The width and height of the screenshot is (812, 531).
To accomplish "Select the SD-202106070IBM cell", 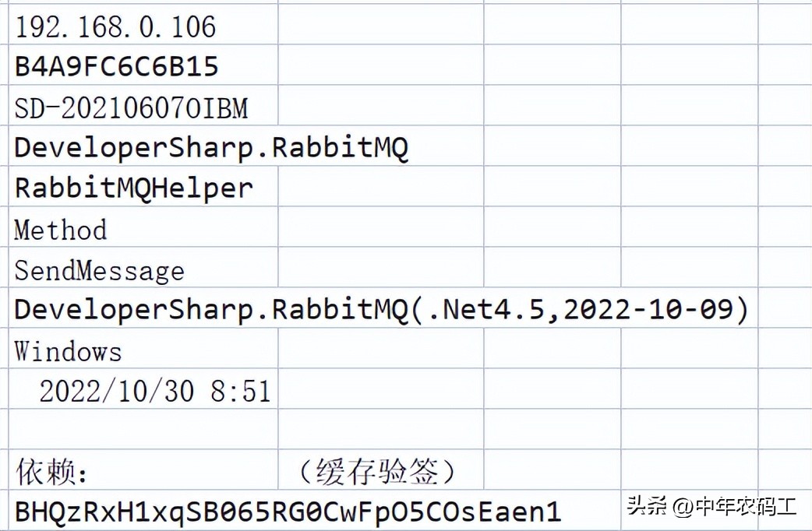I will click(x=131, y=108).
